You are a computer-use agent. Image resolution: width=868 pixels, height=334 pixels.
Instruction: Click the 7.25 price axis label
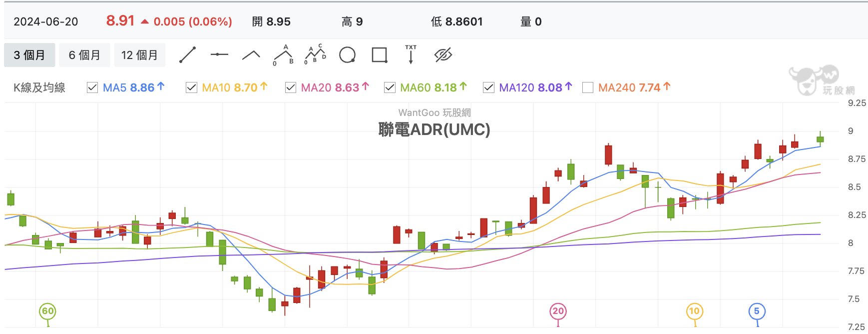click(x=857, y=327)
